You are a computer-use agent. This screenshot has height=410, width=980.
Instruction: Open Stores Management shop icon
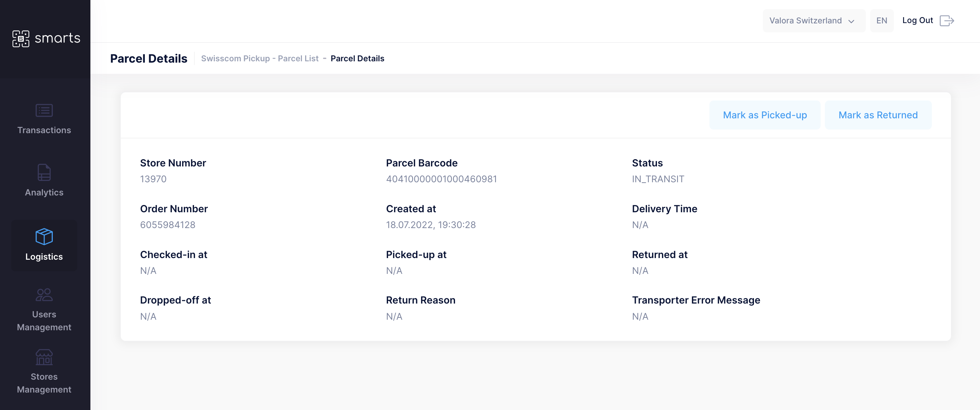(x=44, y=357)
